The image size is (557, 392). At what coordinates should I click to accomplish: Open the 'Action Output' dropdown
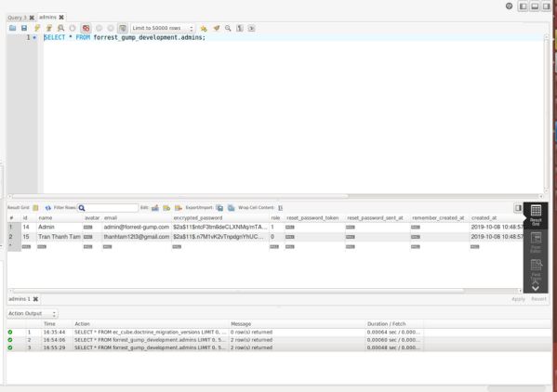pyautogui.click(x=33, y=314)
